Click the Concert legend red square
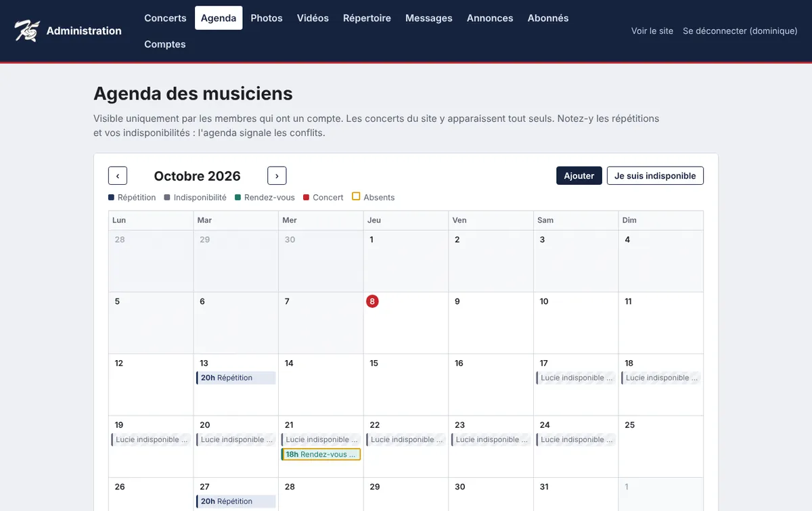This screenshot has width=812, height=511. click(x=307, y=198)
